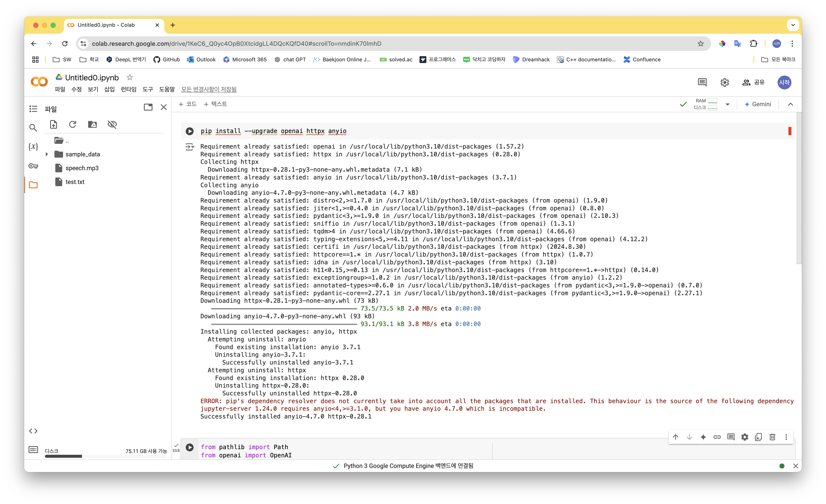Collapse the header with chevron up
This screenshot has width=826, height=504.
coord(790,104)
